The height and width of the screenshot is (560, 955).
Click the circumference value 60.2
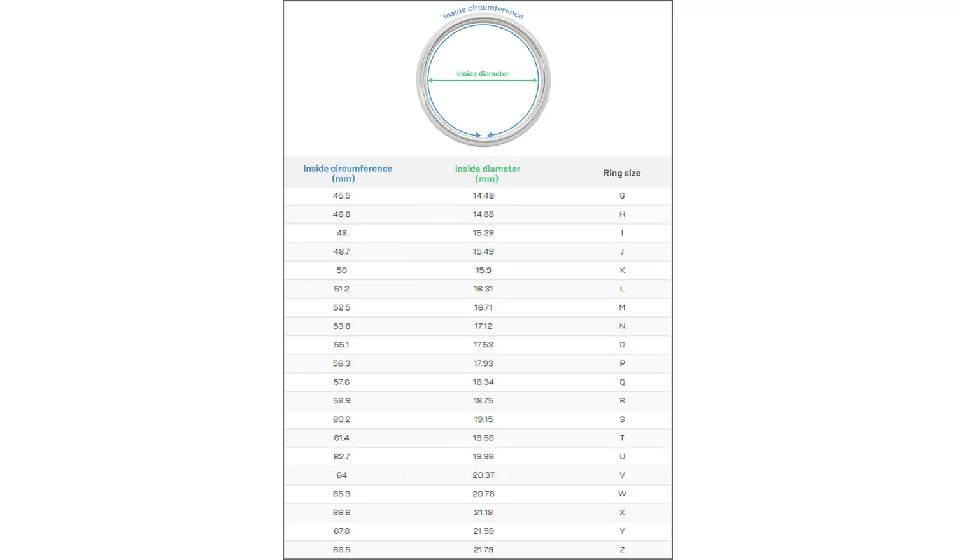(341, 419)
